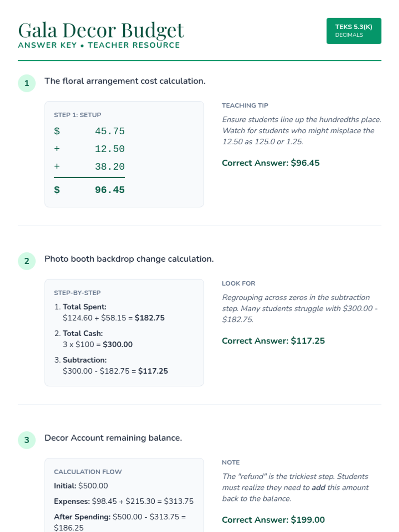Image resolution: width=399 pixels, height=532 pixels.
Task: Click the Step 1: Setup heading
Action: point(77,115)
